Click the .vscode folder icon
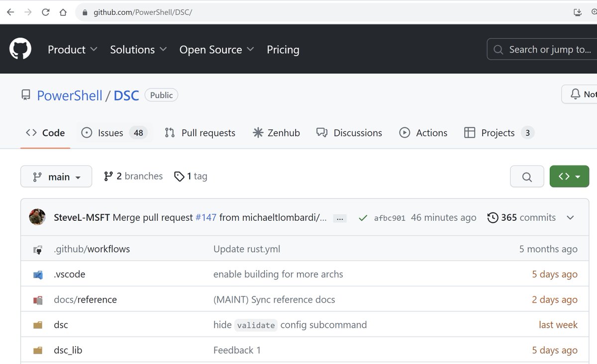 click(38, 274)
